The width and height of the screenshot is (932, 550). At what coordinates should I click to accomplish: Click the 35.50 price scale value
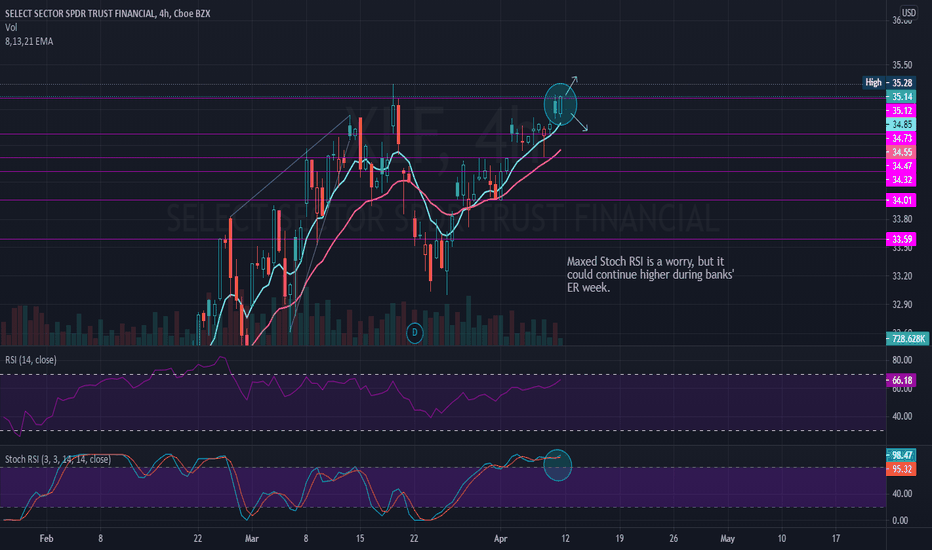pyautogui.click(x=902, y=65)
